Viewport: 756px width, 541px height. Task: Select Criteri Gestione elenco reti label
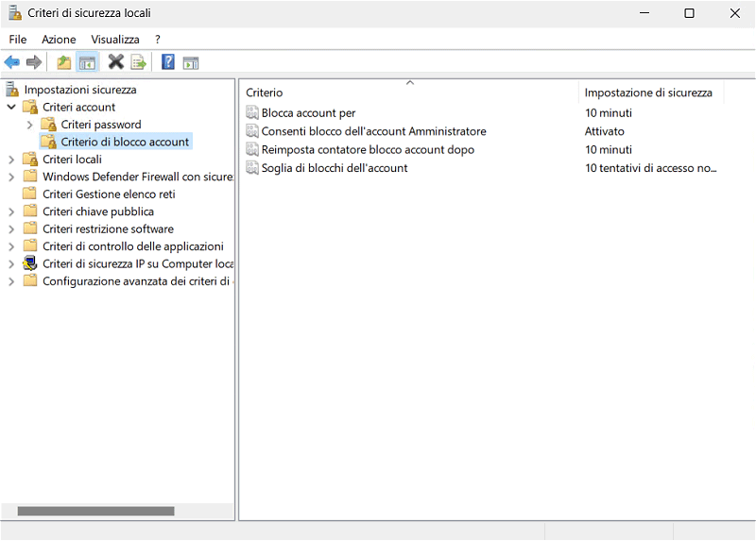pyautogui.click(x=109, y=194)
